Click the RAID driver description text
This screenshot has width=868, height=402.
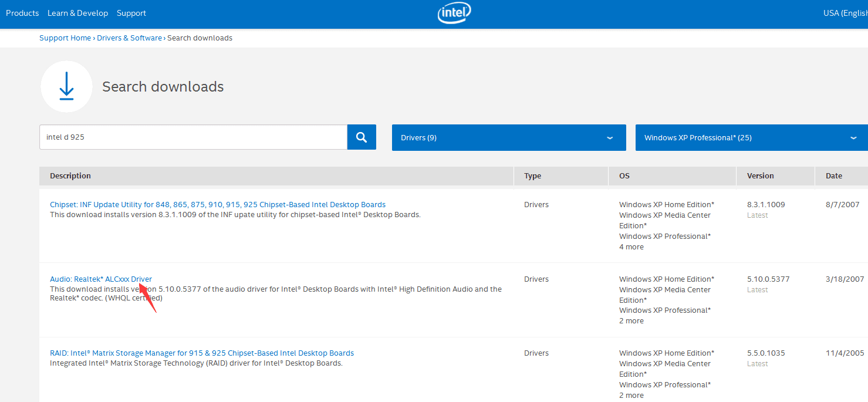(196, 363)
